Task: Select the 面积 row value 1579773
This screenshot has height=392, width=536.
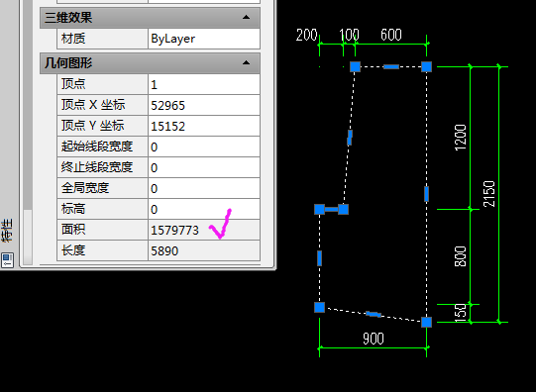Action: [x=204, y=230]
